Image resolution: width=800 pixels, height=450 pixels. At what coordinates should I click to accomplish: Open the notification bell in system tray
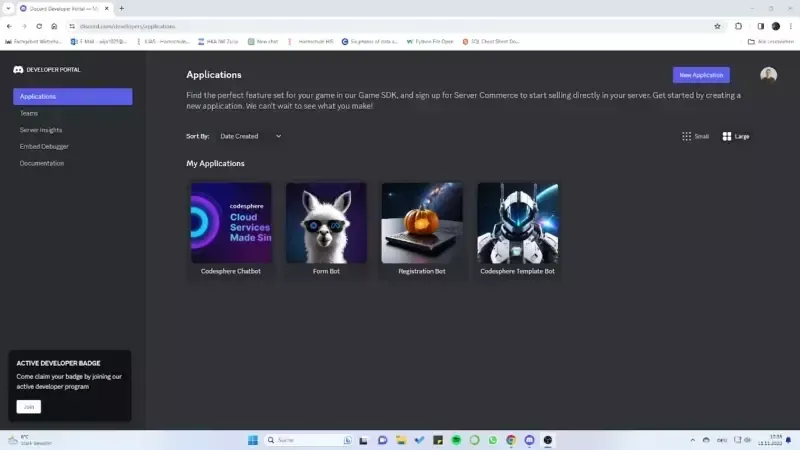click(x=788, y=440)
